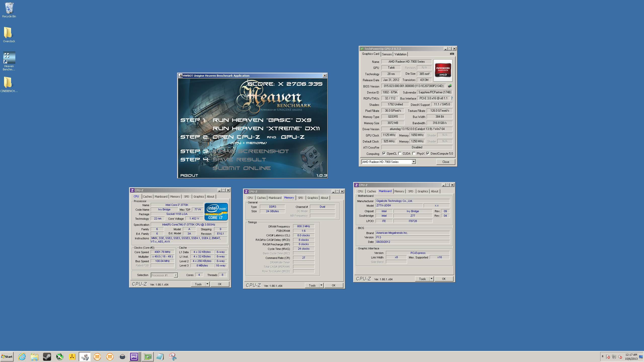This screenshot has width=644, height=362.
Task: Toggle the CUDA checkbox in GPU-Z
Action: [x=400, y=153]
